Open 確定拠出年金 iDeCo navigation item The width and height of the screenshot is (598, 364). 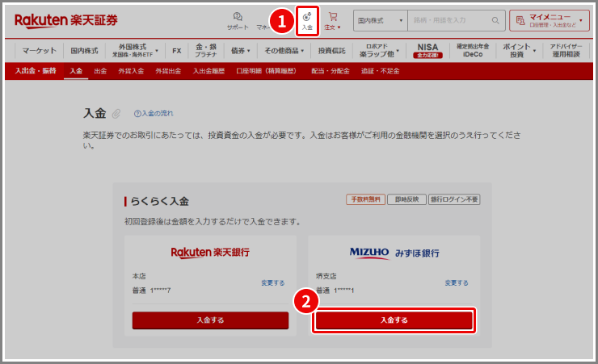pos(473,51)
